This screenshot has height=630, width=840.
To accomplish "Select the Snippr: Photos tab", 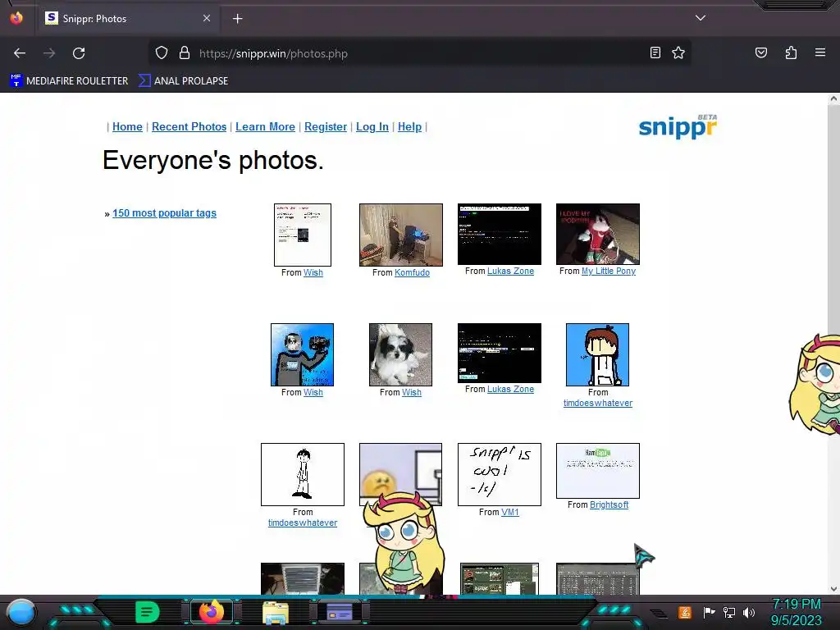I will pos(129,19).
